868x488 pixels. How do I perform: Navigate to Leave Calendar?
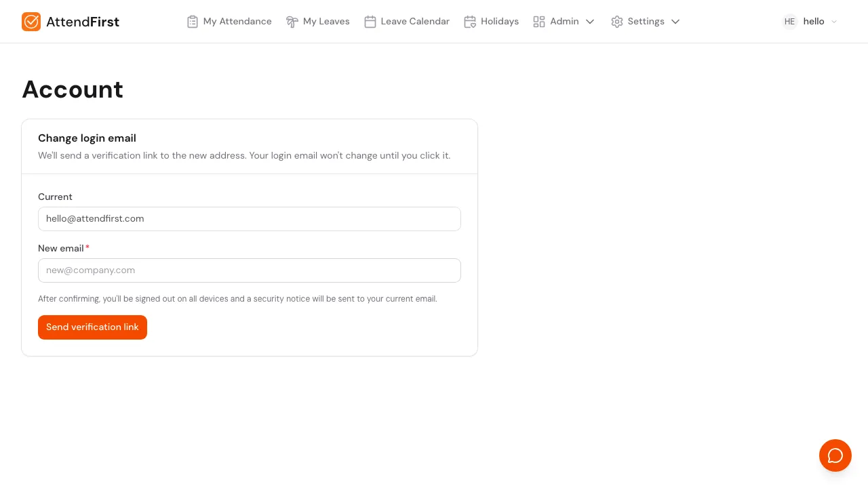(415, 22)
